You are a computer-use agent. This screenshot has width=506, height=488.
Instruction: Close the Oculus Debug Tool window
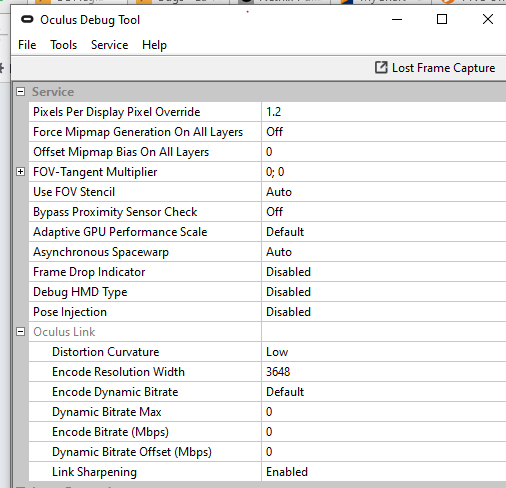488,19
